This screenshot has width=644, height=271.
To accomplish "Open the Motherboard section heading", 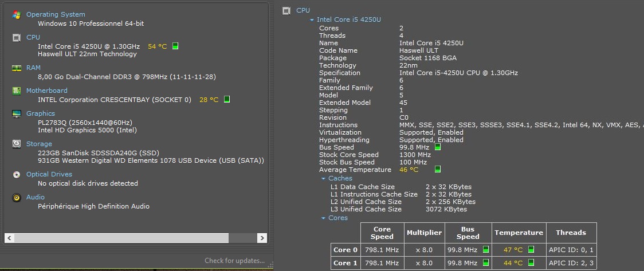I will point(47,91).
